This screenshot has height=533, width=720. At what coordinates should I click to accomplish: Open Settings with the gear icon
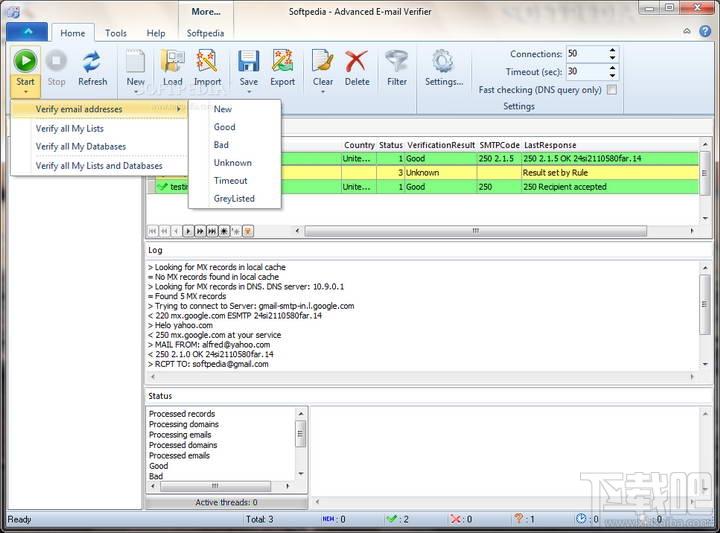coord(443,61)
